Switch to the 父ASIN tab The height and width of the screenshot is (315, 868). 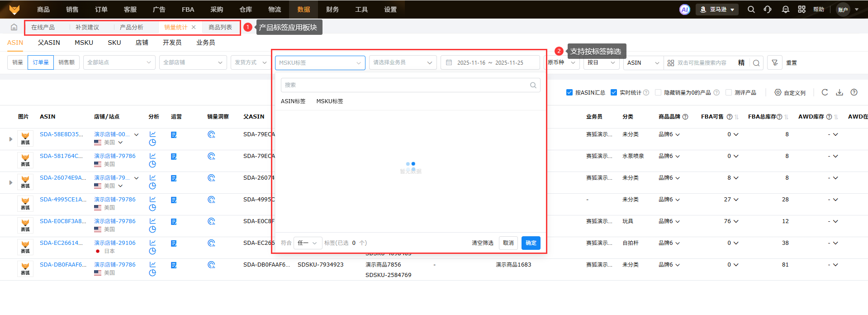(x=49, y=43)
